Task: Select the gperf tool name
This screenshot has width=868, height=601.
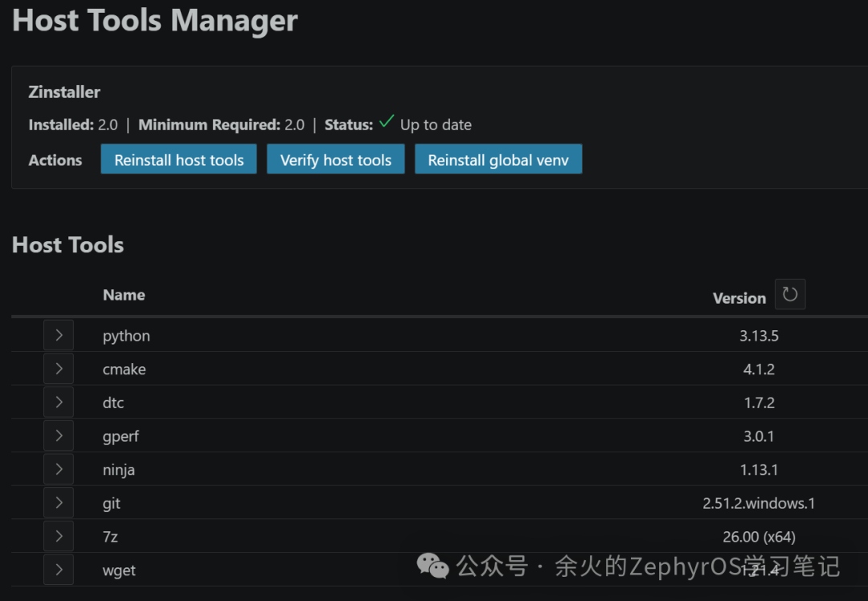Action: point(120,436)
